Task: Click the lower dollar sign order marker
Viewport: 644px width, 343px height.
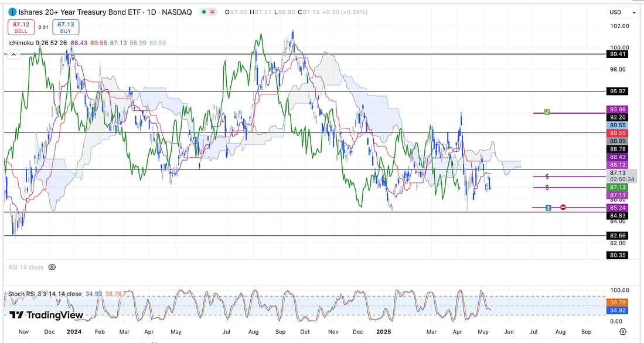Action: point(547,187)
